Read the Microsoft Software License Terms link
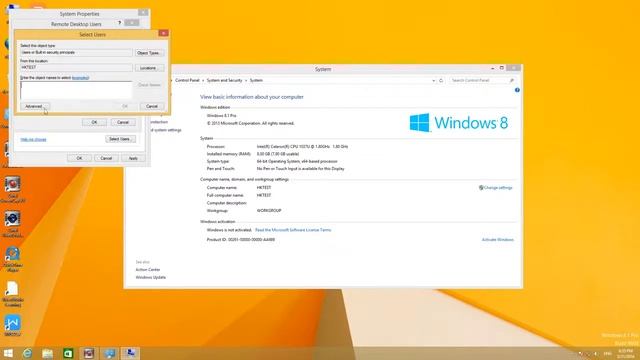Screen dimensions: 640x360 [x=293, y=230]
